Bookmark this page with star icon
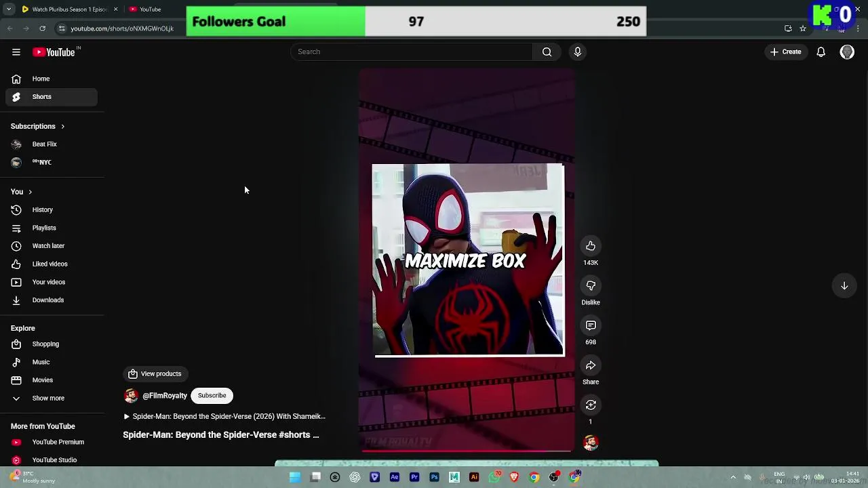Image resolution: width=868 pixels, height=488 pixels. [803, 28]
